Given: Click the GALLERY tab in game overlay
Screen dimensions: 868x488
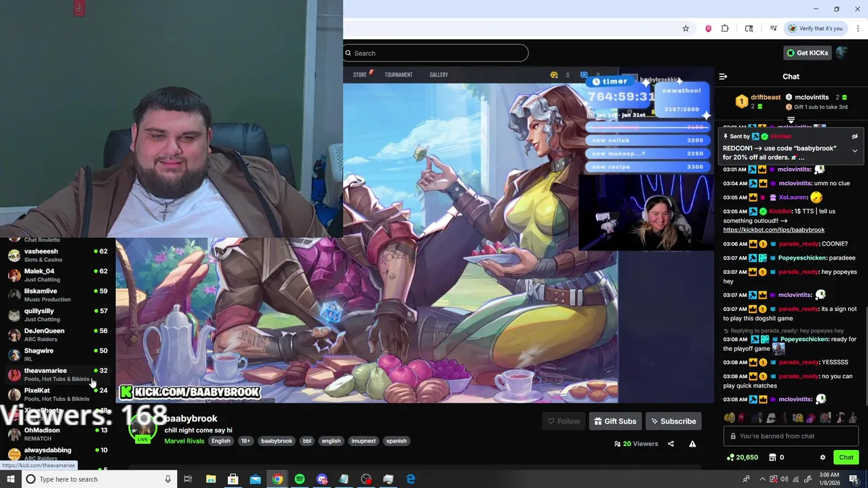Looking at the screenshot, I should [439, 75].
